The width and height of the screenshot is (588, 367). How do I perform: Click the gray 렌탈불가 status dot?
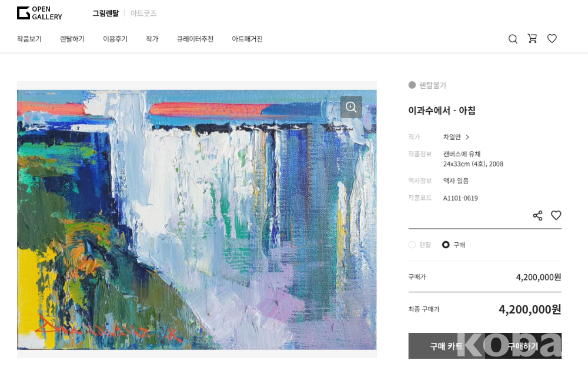pyautogui.click(x=412, y=85)
